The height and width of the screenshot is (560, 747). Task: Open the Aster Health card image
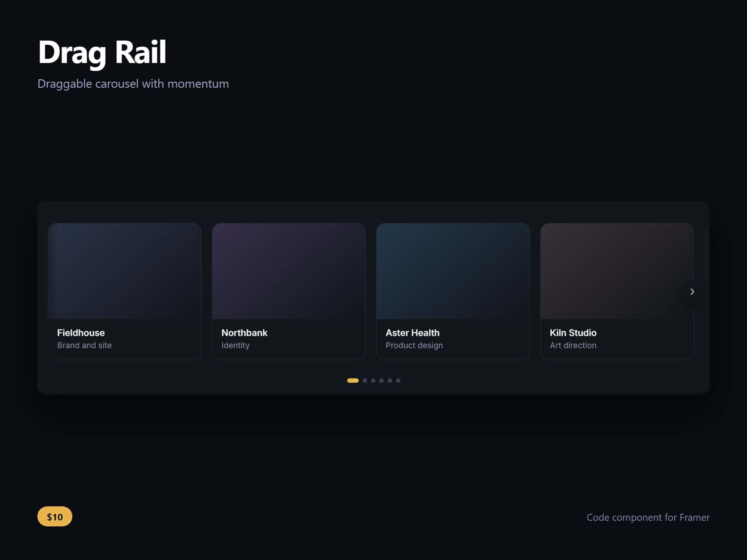[x=453, y=271]
